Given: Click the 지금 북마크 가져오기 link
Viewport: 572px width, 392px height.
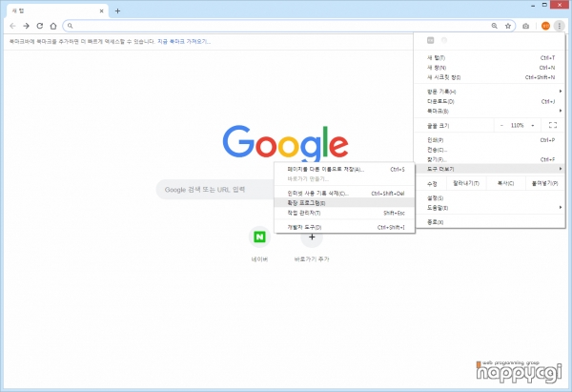Looking at the screenshot, I should click(184, 42).
